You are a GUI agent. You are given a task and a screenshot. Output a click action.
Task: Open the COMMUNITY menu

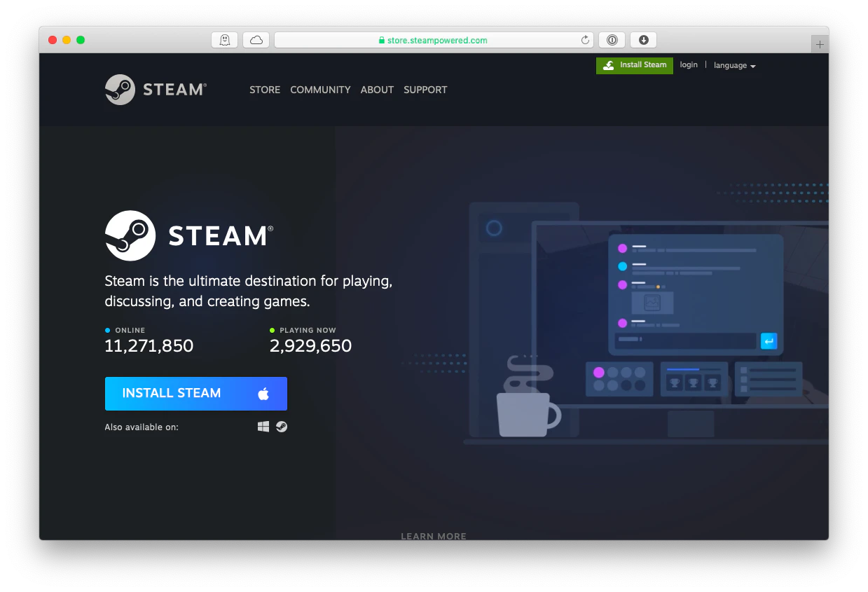[x=320, y=90]
